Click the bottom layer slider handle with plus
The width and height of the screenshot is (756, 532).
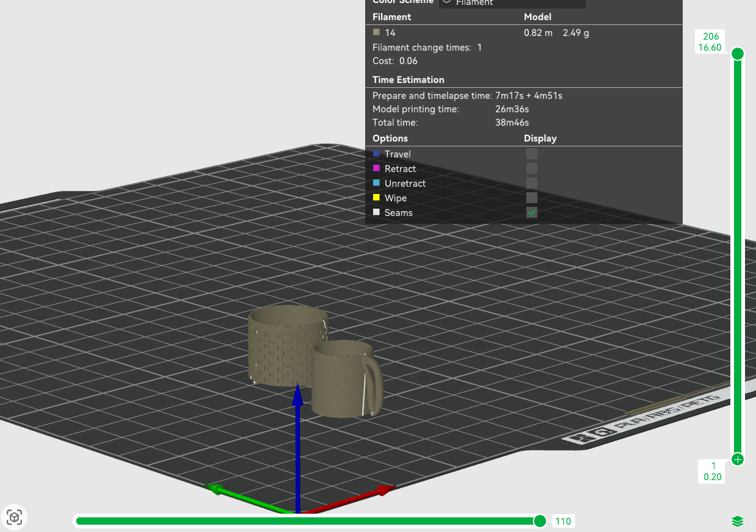point(738,459)
